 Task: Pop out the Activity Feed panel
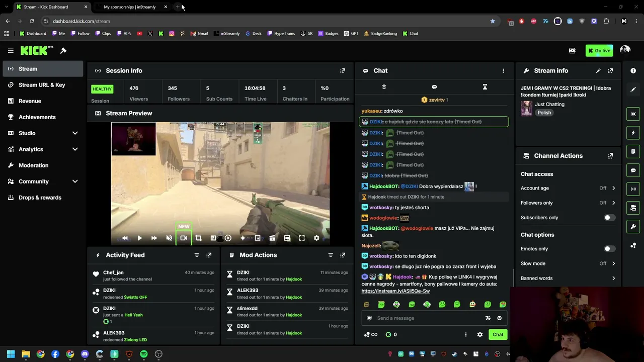[209, 255]
